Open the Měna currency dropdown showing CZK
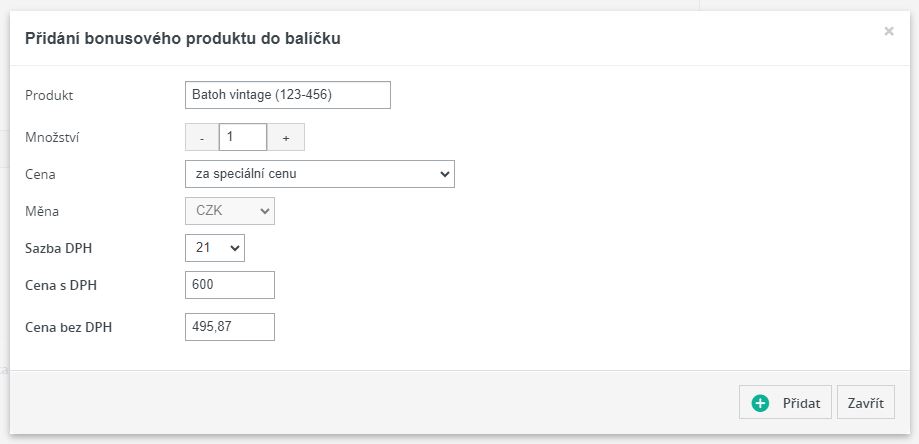 [x=230, y=211]
